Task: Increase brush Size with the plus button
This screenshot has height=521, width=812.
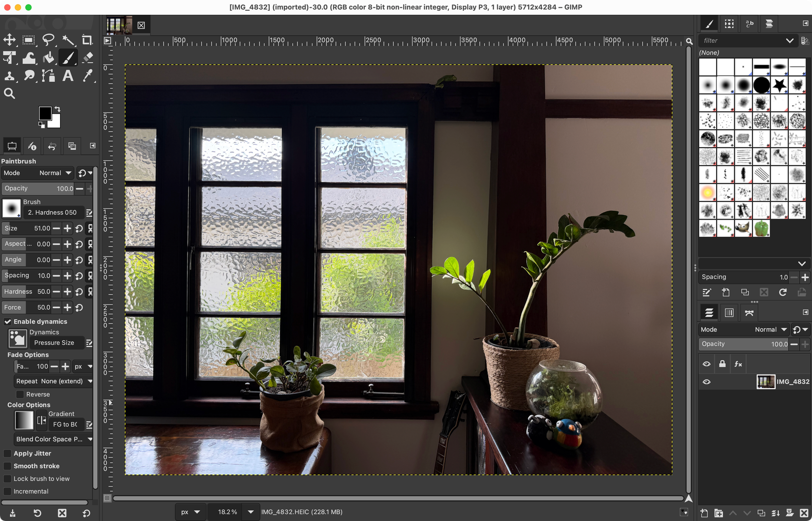Action: coord(67,228)
